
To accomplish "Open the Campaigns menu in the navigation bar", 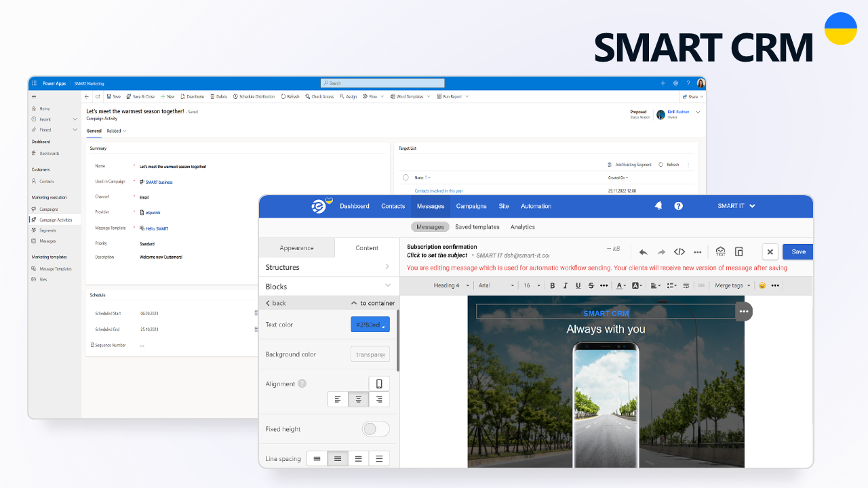I will point(471,206).
